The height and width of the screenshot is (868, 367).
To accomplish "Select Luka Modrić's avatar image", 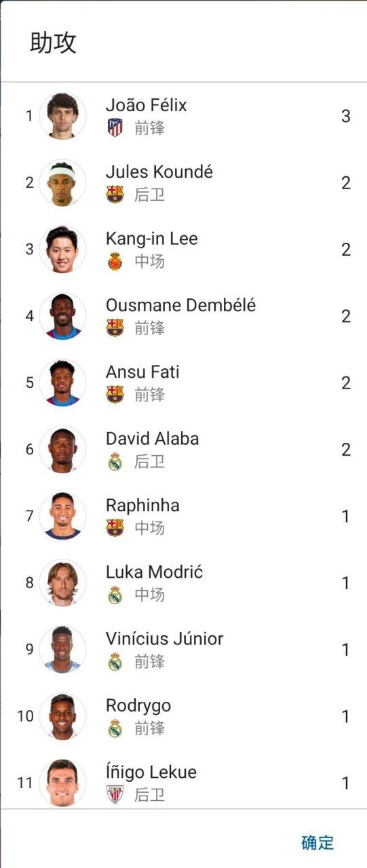I will [62, 583].
